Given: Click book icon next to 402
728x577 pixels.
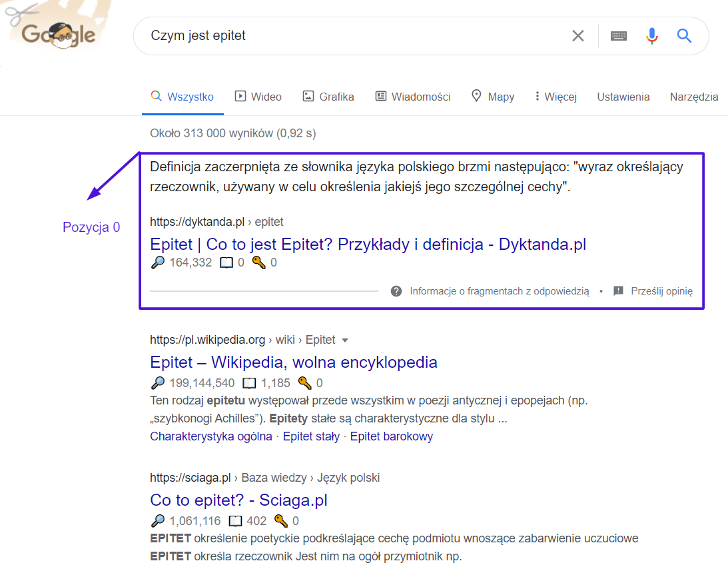Looking at the screenshot, I should click(235, 521).
